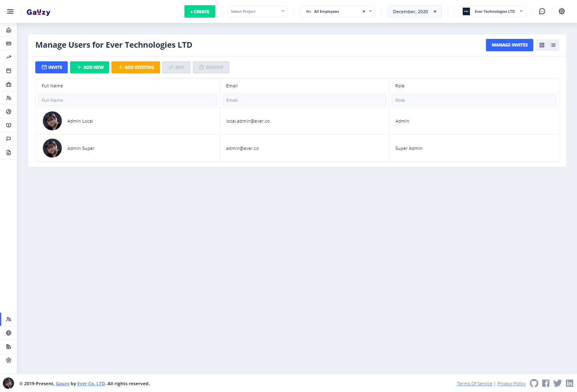Open the Home dashboard in sidebar
Screen dimensions: 577x392
[8, 30]
